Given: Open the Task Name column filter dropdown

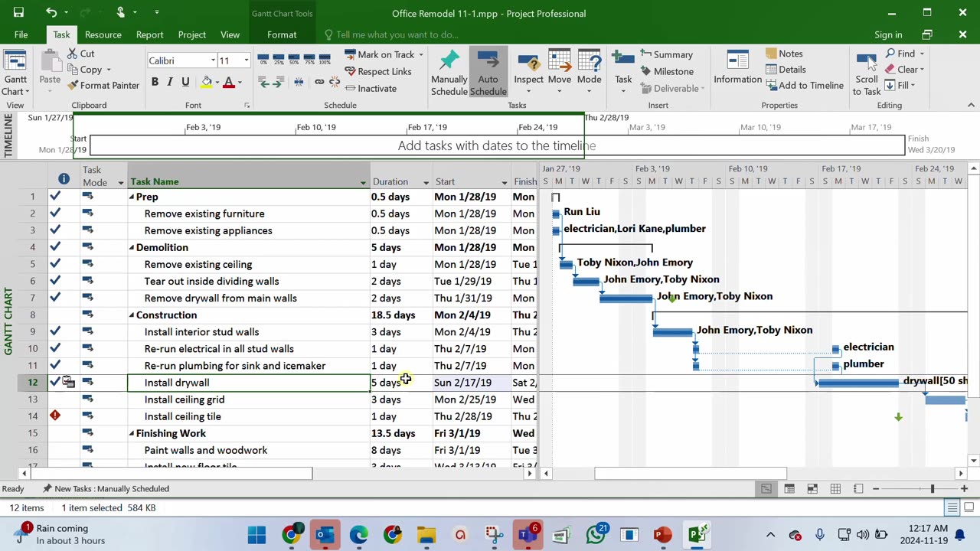Looking at the screenshot, I should pos(363,182).
